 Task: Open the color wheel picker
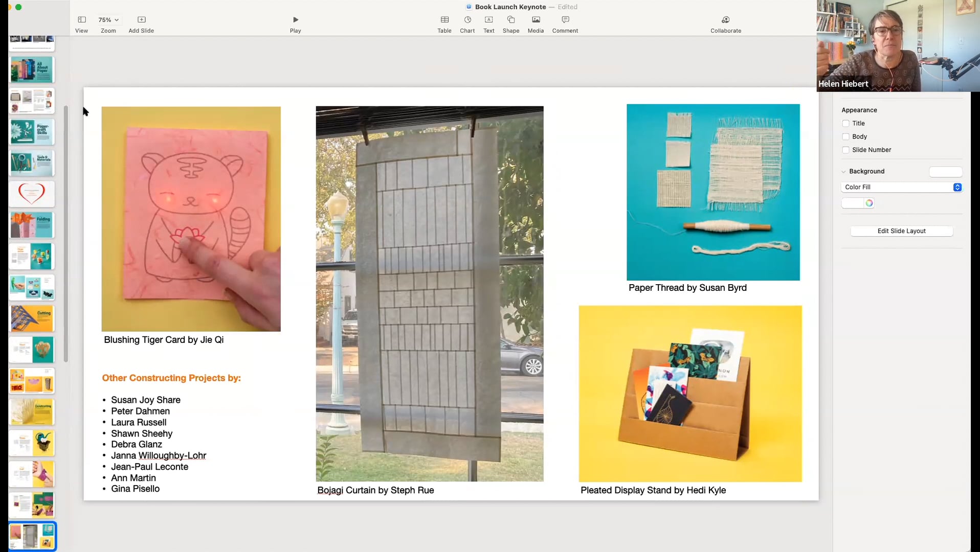(x=869, y=203)
